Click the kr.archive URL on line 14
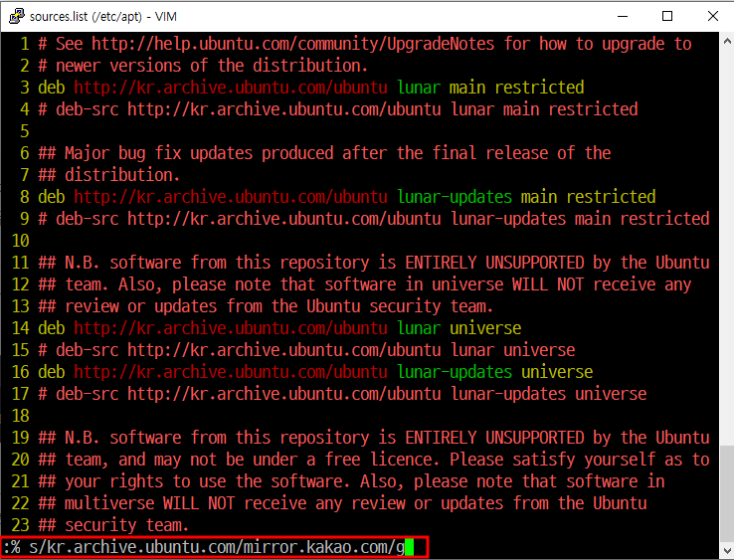734x560 pixels. pyautogui.click(x=231, y=328)
